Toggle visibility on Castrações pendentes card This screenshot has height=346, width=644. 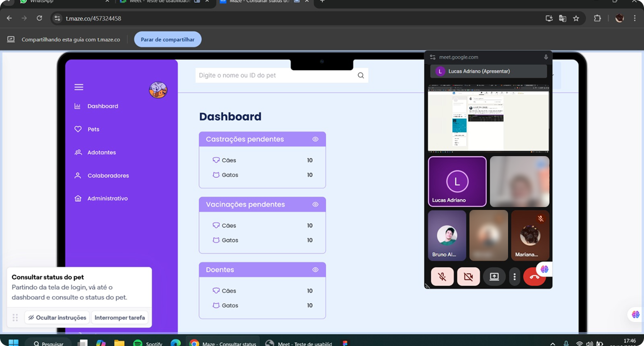[x=315, y=139]
